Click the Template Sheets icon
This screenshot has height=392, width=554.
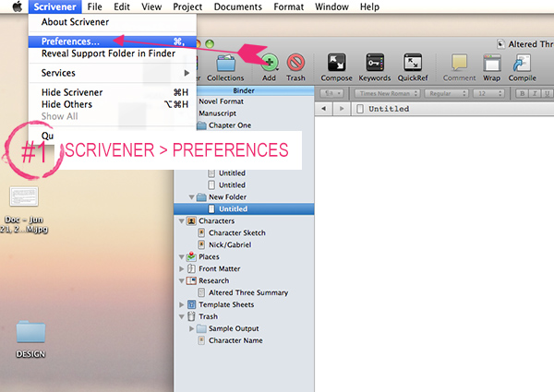pyautogui.click(x=191, y=304)
